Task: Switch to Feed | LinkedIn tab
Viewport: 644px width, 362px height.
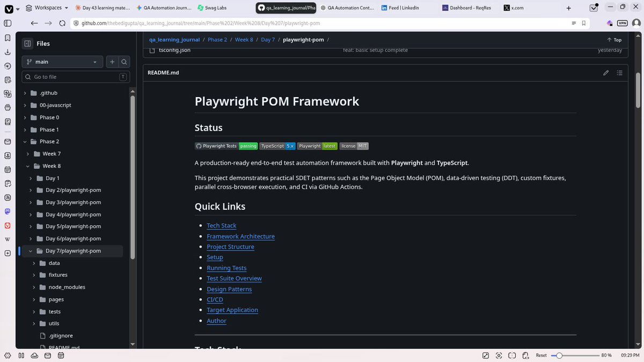Action: (408, 8)
